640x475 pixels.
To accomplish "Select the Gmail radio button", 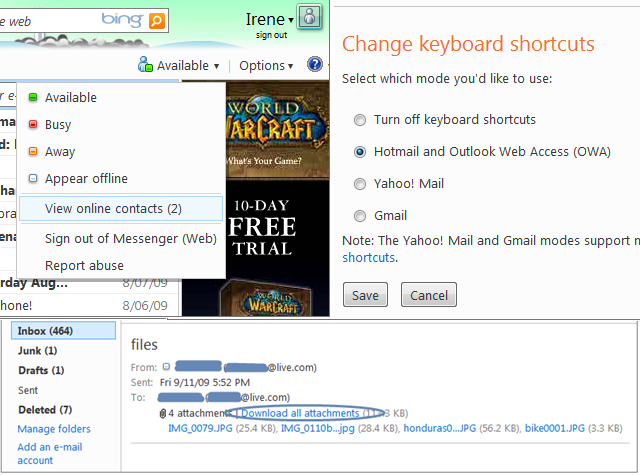I will pyautogui.click(x=360, y=216).
